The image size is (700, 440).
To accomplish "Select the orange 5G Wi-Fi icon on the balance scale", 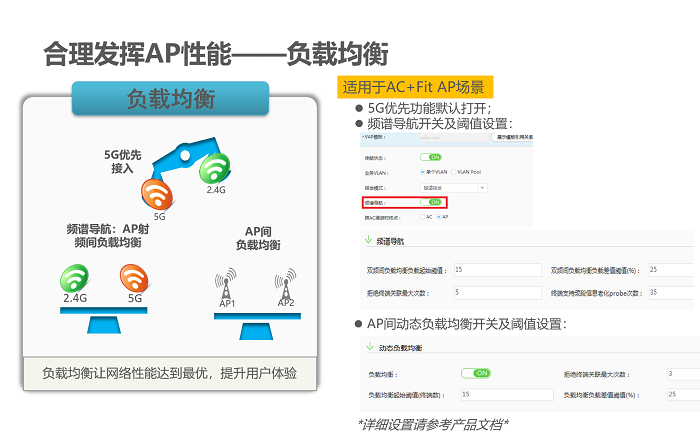I will tap(135, 277).
